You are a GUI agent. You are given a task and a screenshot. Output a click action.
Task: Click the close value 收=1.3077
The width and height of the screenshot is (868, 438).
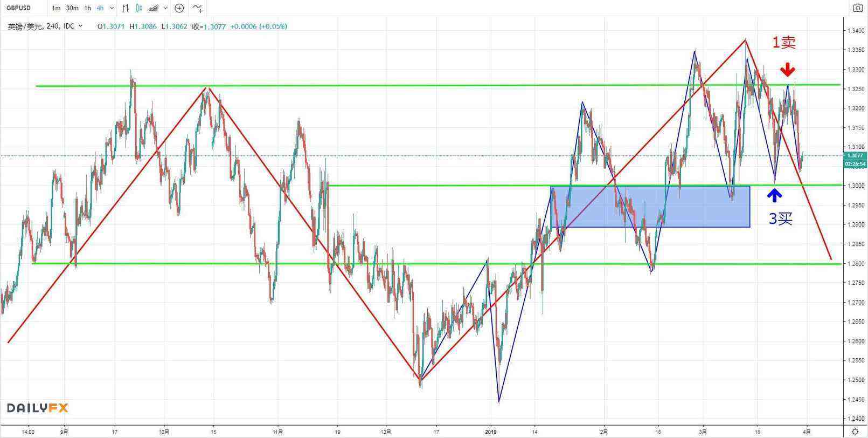click(x=209, y=26)
